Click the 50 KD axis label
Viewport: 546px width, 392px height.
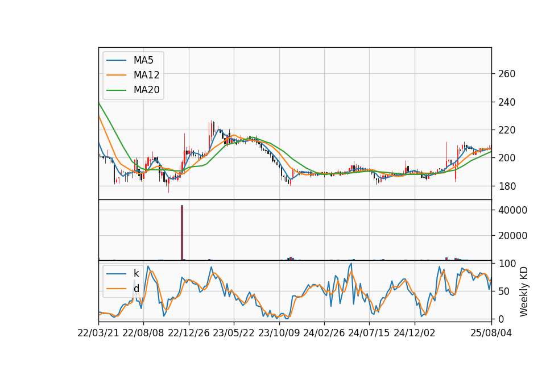[x=504, y=291]
